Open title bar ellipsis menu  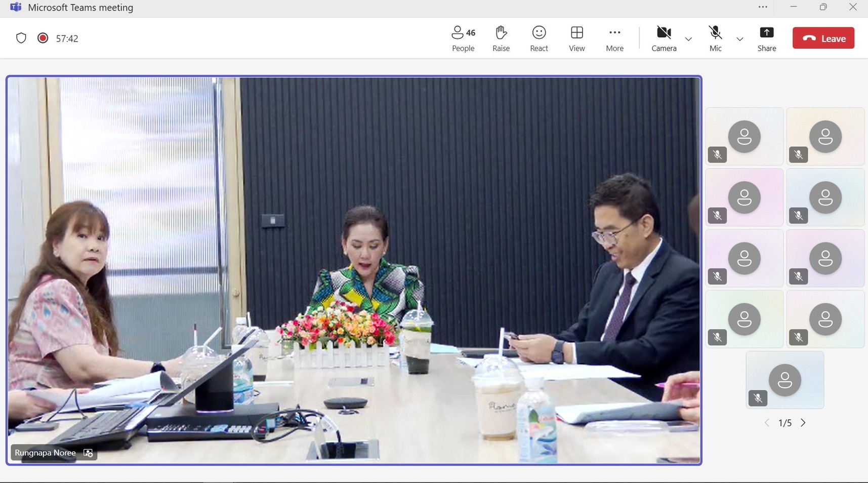click(763, 7)
